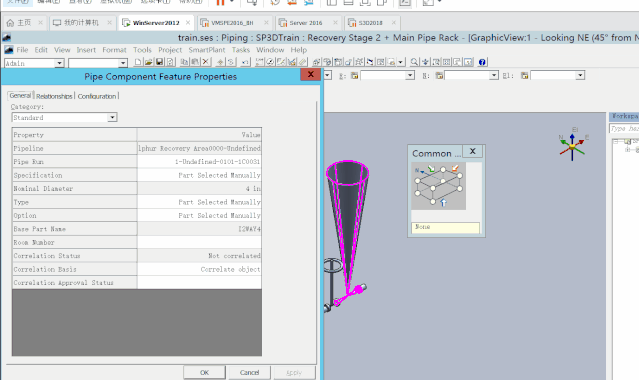Click the Save floppy disk icon
Viewport: 639px width, 380px height.
point(159,62)
